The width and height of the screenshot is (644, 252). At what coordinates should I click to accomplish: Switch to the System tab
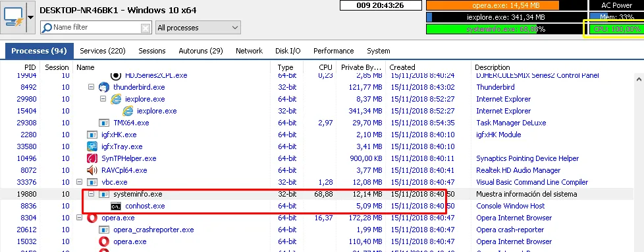tap(378, 51)
